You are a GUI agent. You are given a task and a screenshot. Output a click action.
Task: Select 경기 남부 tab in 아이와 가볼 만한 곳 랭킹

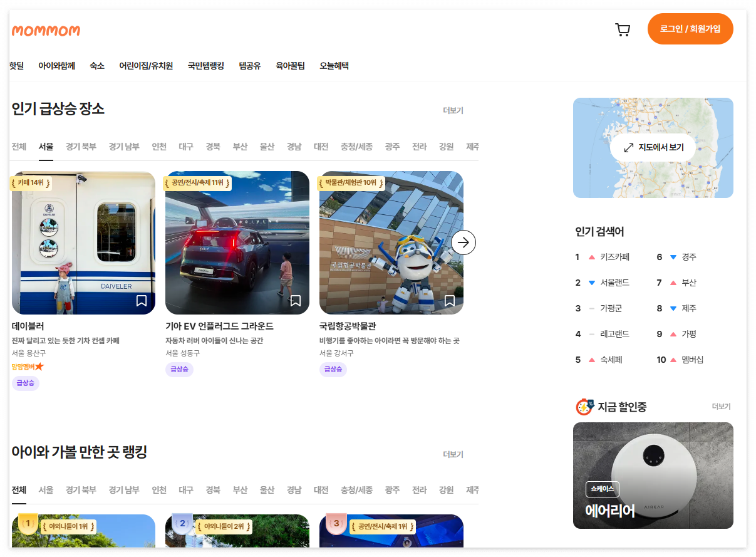click(124, 490)
